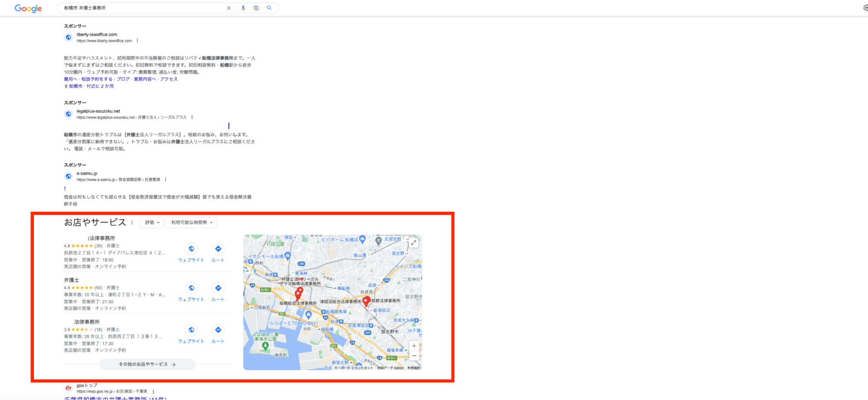Open three-dot menu beside legalplus-souzoku.net URL
This screenshot has width=868, height=400.
click(x=192, y=117)
